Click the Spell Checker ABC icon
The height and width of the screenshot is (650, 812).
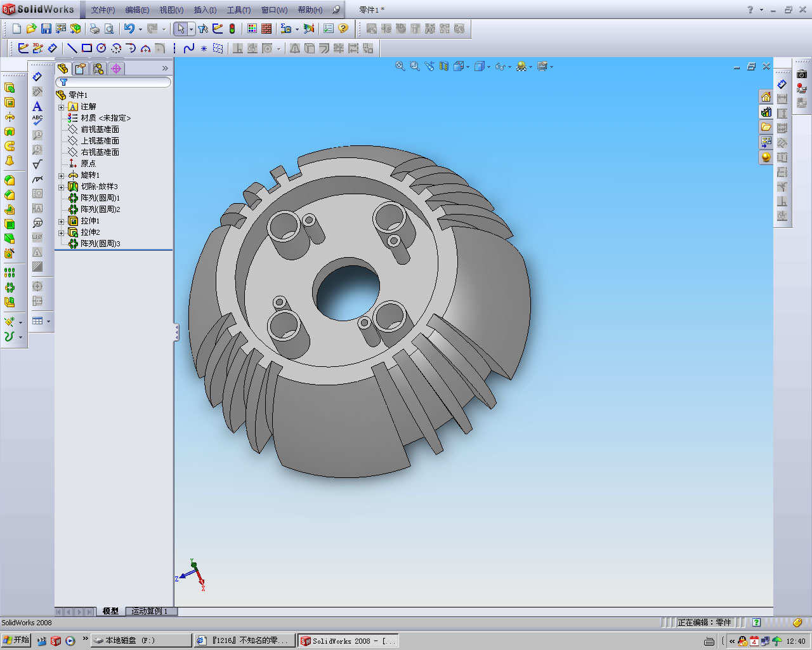tap(37, 120)
